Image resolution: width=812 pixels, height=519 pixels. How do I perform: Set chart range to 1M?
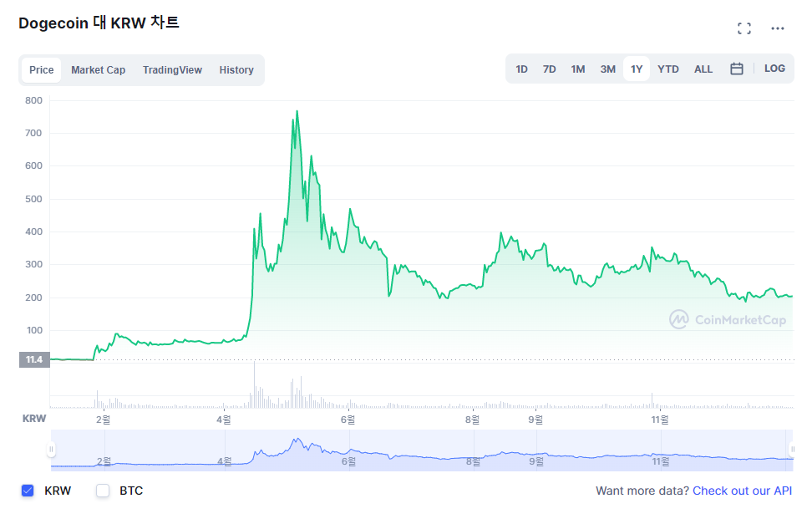(578, 69)
